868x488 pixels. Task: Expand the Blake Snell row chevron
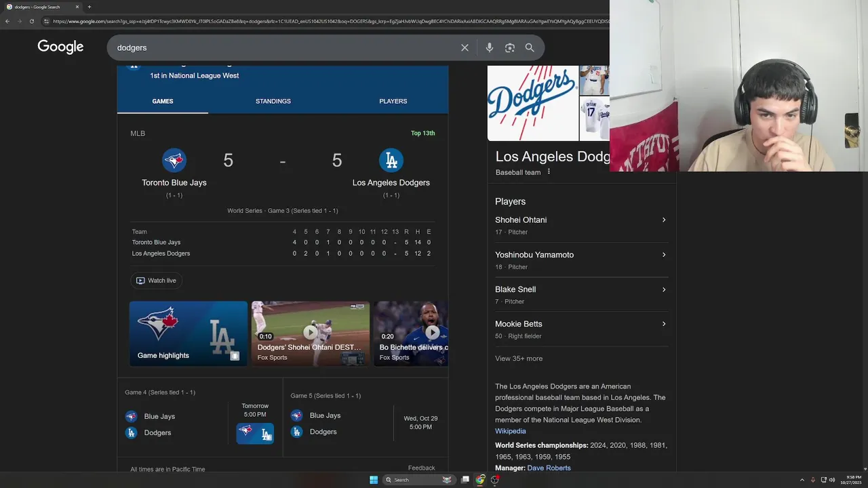[664, 289]
